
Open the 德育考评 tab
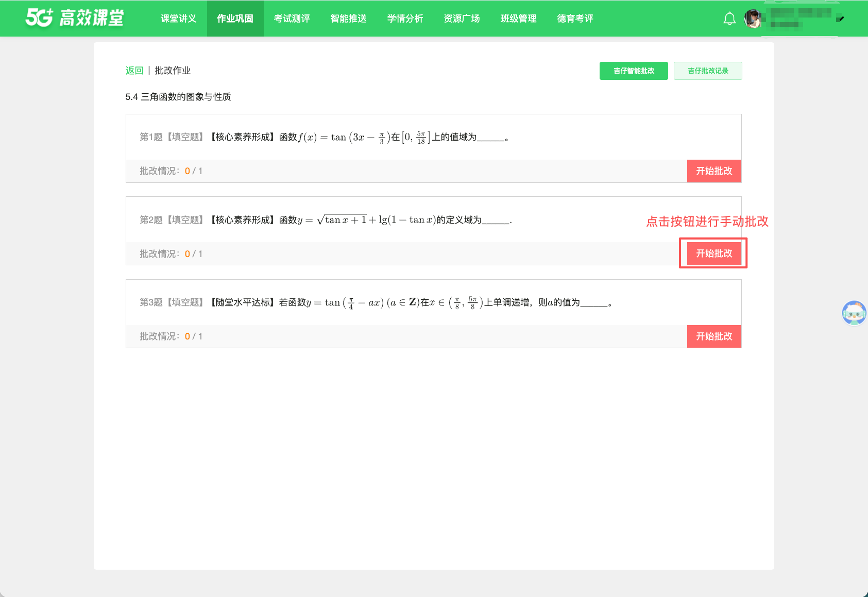click(x=575, y=19)
